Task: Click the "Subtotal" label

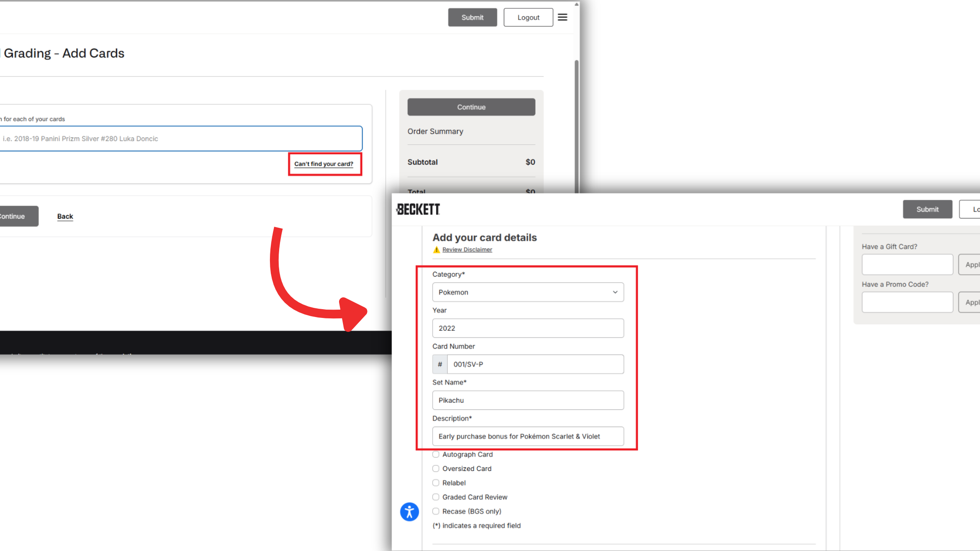Action: point(423,162)
